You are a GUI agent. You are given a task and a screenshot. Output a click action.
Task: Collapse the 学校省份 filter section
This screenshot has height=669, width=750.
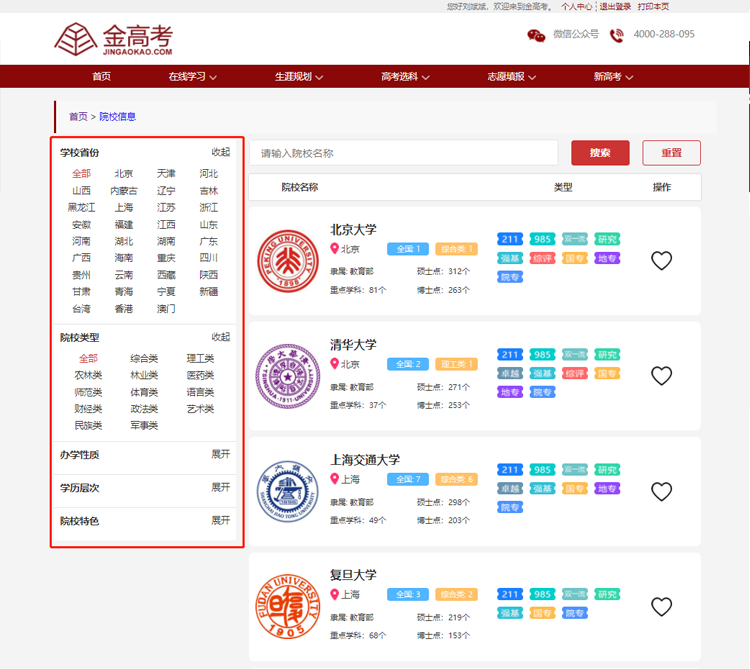[x=220, y=152]
